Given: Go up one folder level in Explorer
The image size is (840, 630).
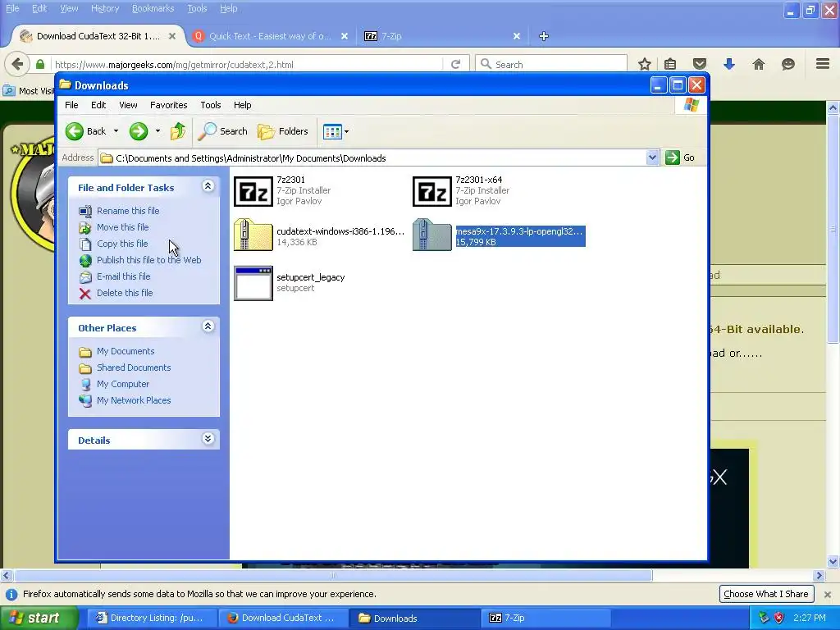Looking at the screenshot, I should (178, 131).
